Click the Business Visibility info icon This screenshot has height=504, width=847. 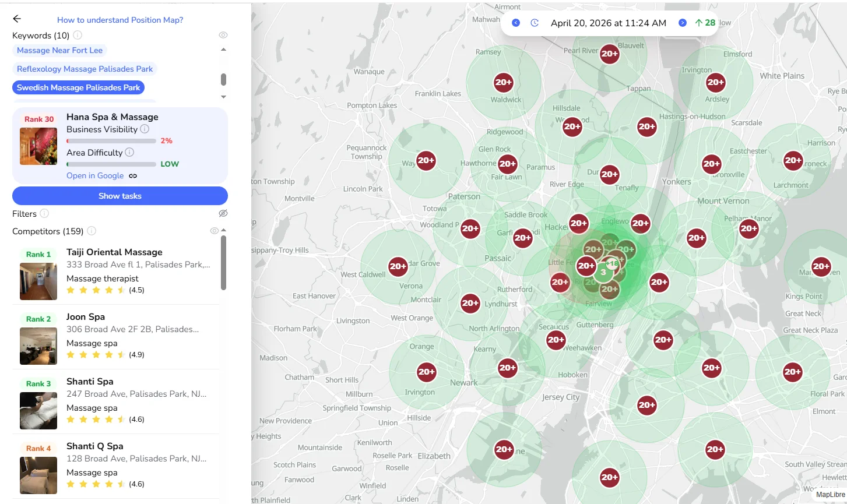145,129
